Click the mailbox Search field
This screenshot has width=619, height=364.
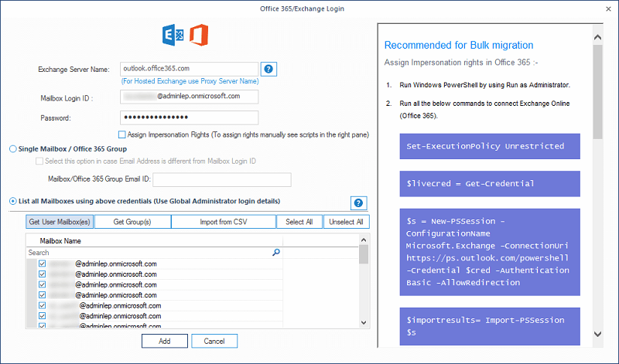[147, 253]
